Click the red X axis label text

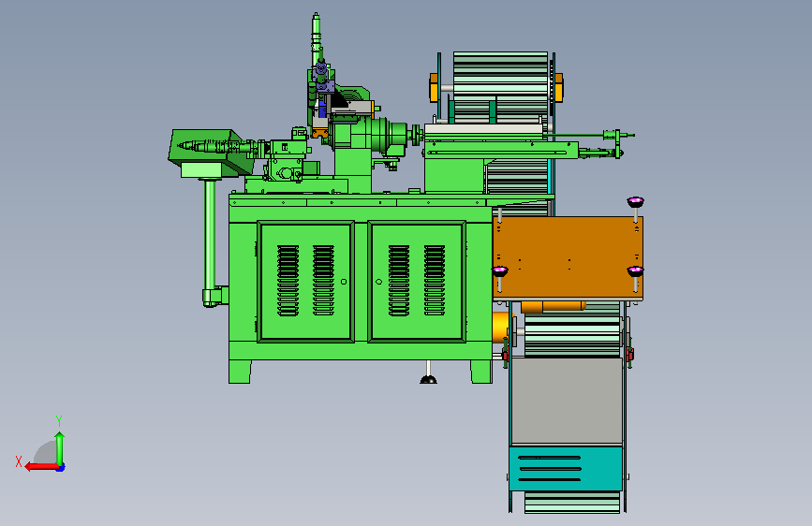[19, 461]
